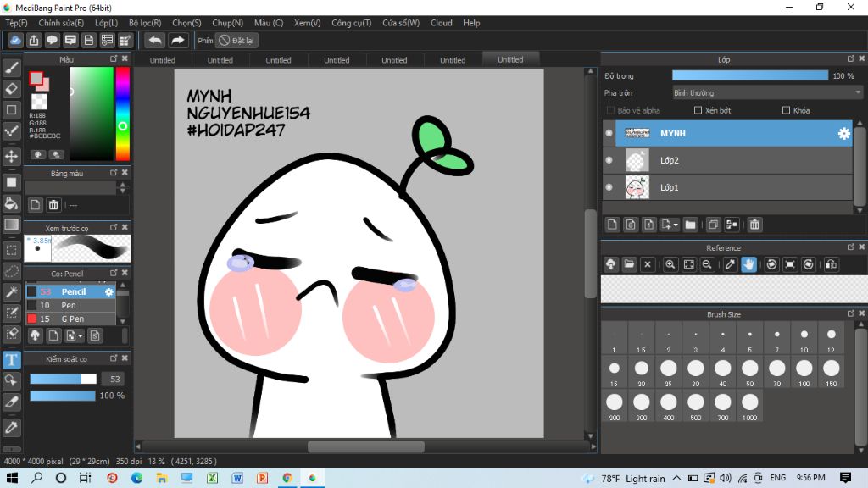Click the Undo arrow in toolbar

coord(155,41)
